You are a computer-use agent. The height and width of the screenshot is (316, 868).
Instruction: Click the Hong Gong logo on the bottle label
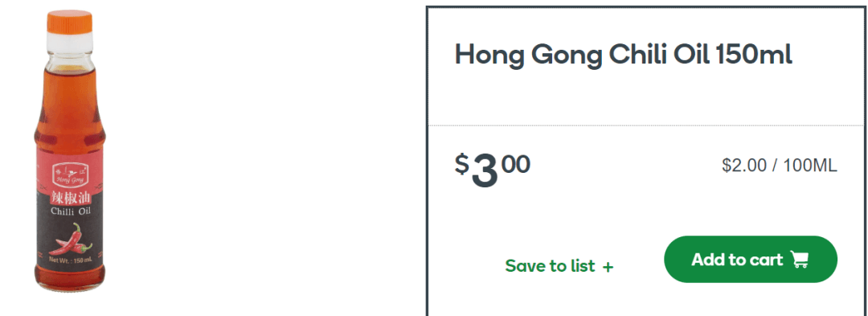(70, 174)
